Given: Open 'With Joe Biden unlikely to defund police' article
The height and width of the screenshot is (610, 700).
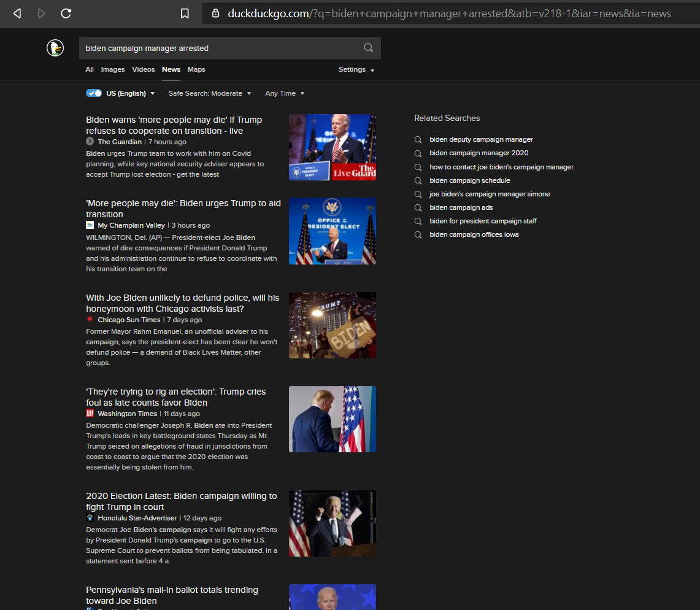Looking at the screenshot, I should click(182, 303).
